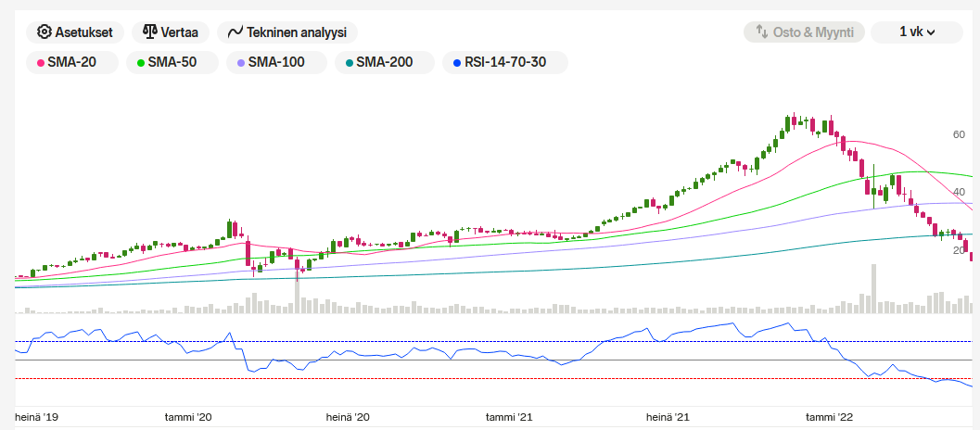This screenshot has width=980, height=430.
Task: Click the 20 price axis label
Action: [959, 251]
